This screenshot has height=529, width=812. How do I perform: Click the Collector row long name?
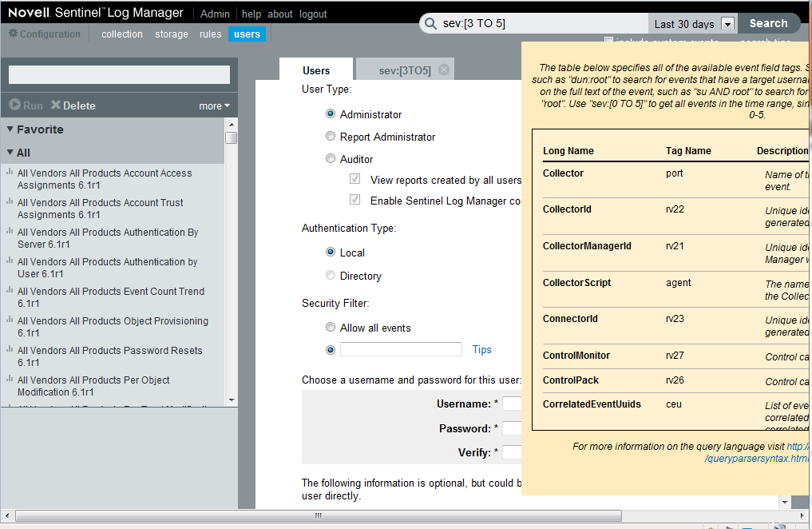[x=563, y=173]
